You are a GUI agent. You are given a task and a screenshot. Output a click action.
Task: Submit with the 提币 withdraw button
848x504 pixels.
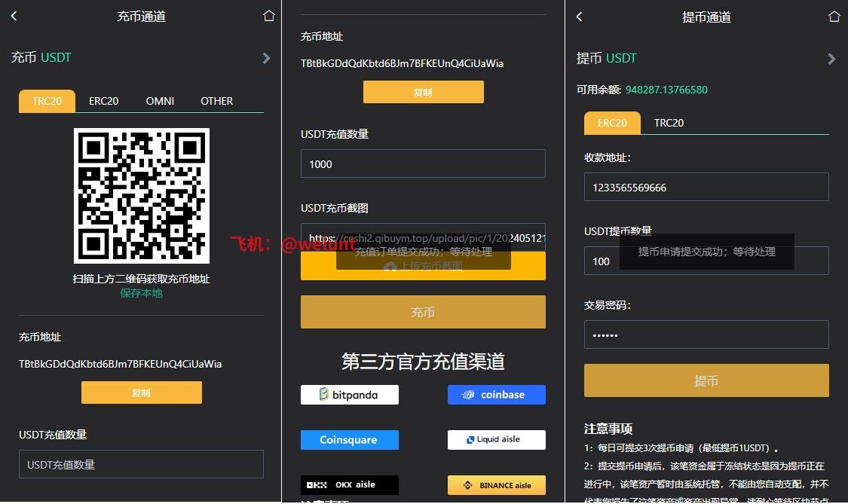click(706, 380)
